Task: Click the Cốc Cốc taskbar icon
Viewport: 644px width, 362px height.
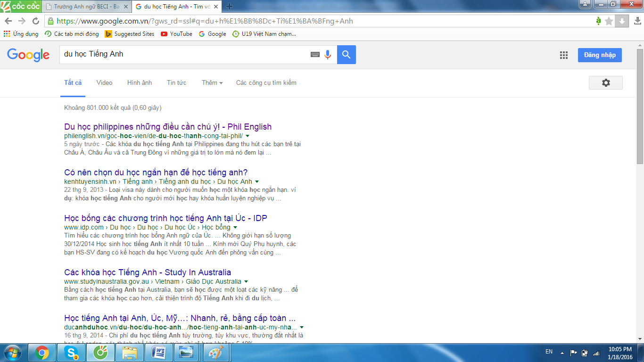Action: coord(100,353)
